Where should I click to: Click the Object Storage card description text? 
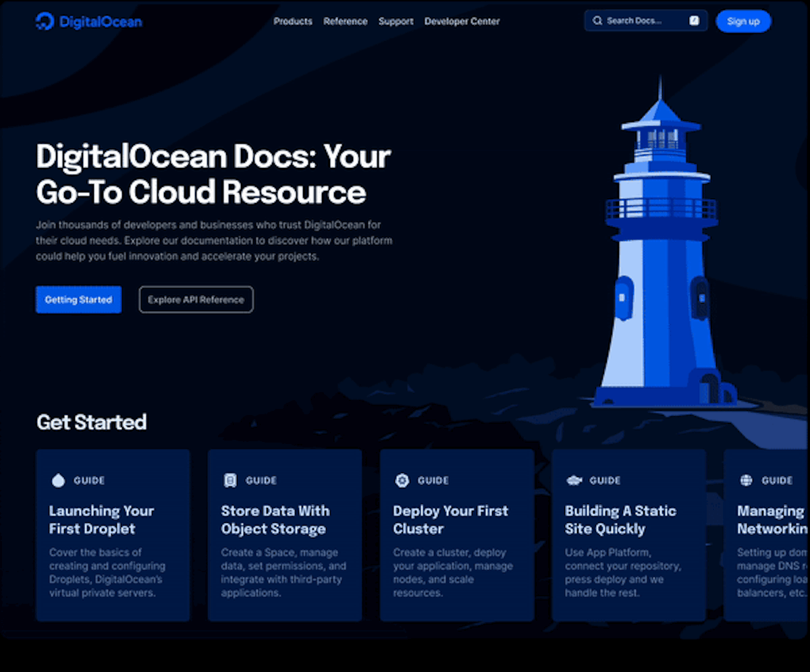[x=283, y=573]
